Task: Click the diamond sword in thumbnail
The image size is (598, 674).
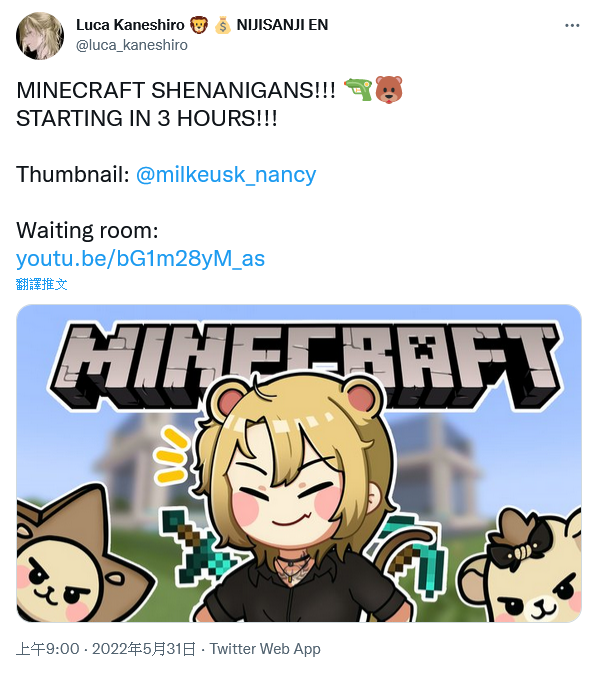Action: pyautogui.click(x=195, y=547)
